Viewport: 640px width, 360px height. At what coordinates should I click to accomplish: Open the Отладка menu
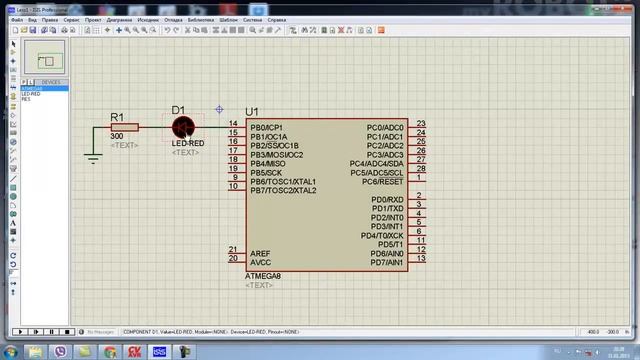pos(173,20)
